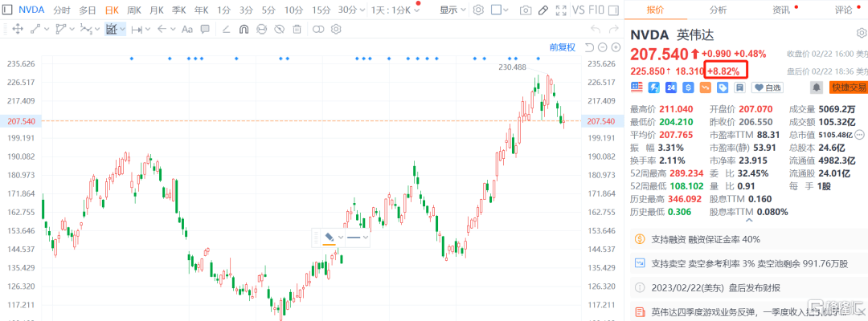Select the 周K weekly candlestick tab
This screenshot has height=321, width=868.
pos(134,10)
